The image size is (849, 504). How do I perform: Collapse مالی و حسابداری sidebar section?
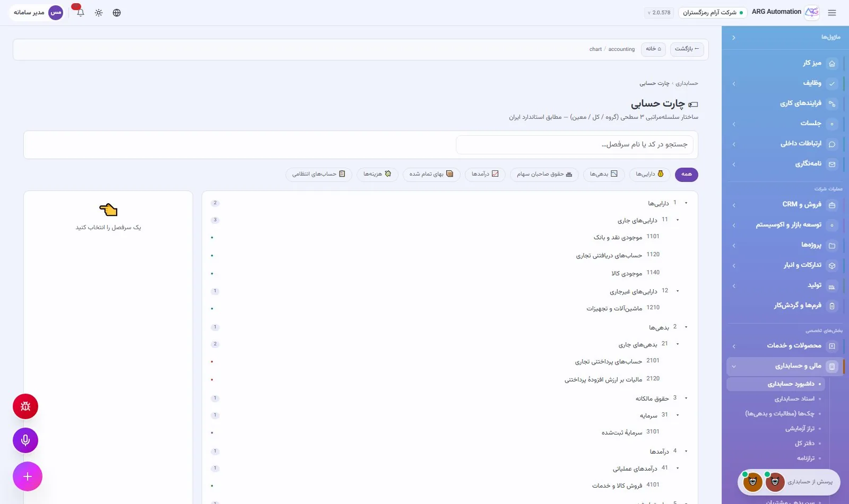pyautogui.click(x=734, y=367)
